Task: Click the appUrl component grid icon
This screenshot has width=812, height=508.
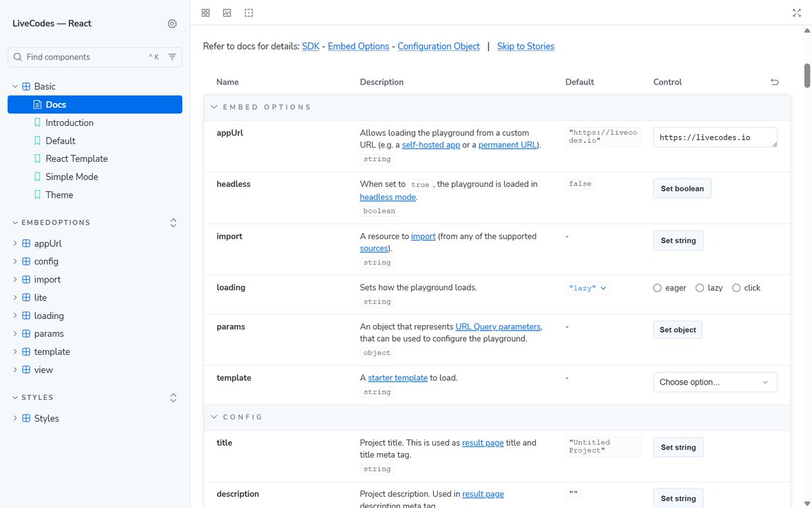Action: 26,243
